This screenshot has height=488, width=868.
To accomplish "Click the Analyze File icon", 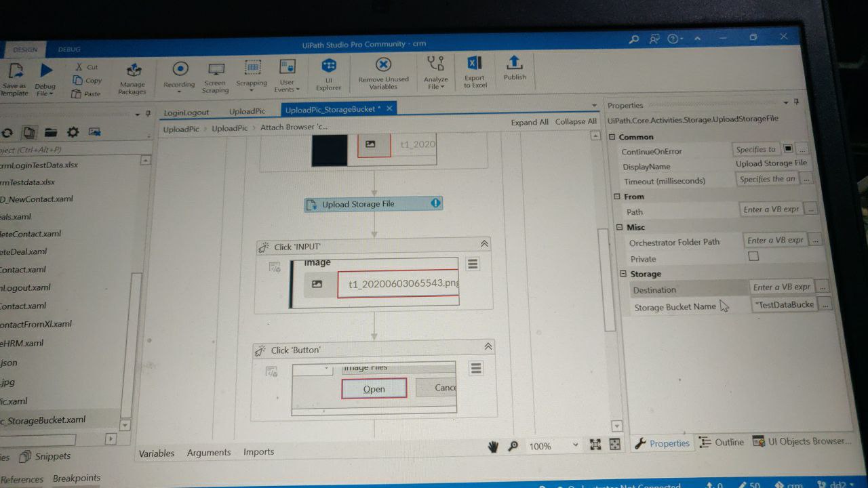I will click(x=435, y=64).
